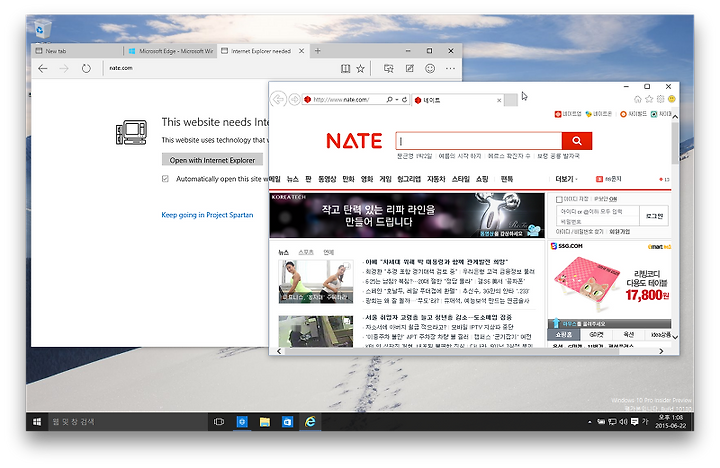Open IE Home icon
Viewport: 720px width, 468px height.
click(x=638, y=99)
